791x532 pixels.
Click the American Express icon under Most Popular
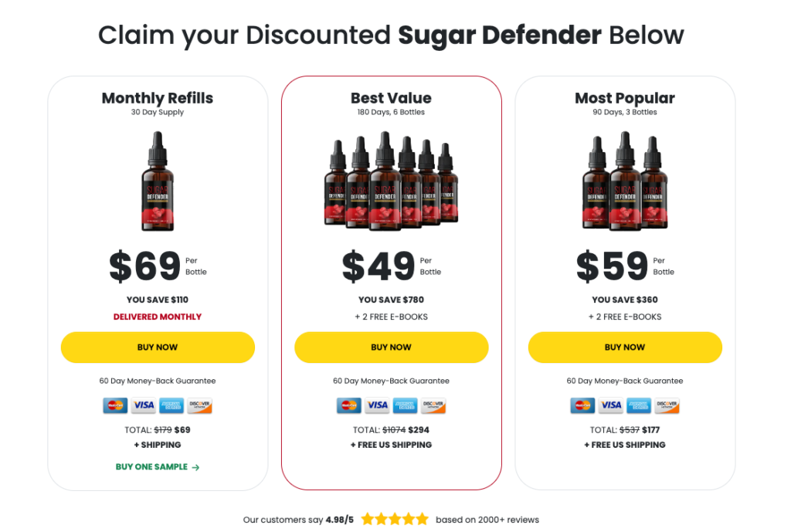point(639,405)
